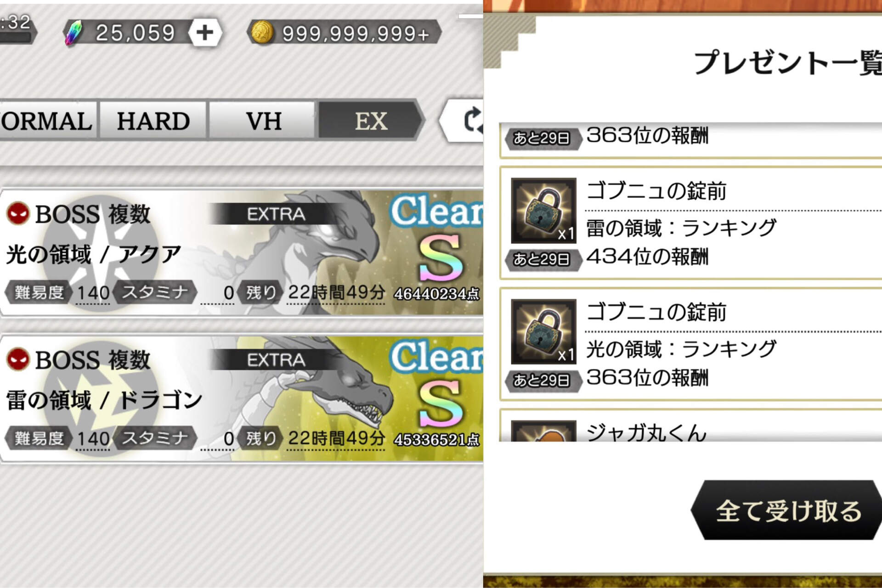
Task: Tap the red boss face icon on 雷の領域 quest
Action: [18, 359]
